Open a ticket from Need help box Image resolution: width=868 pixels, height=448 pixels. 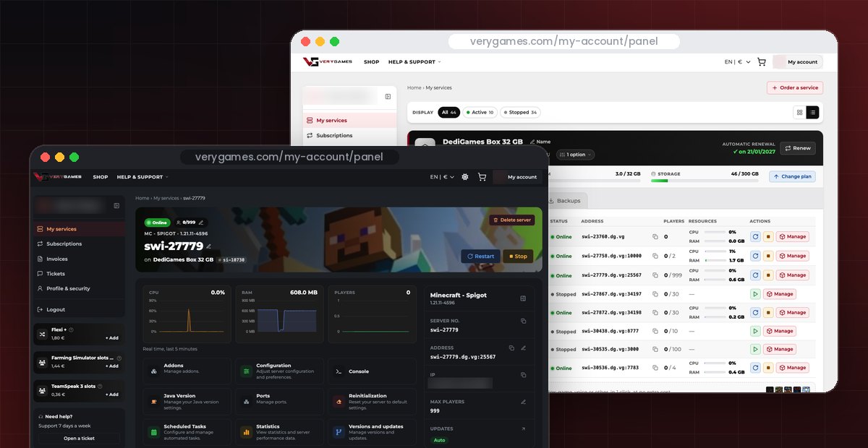coord(79,438)
